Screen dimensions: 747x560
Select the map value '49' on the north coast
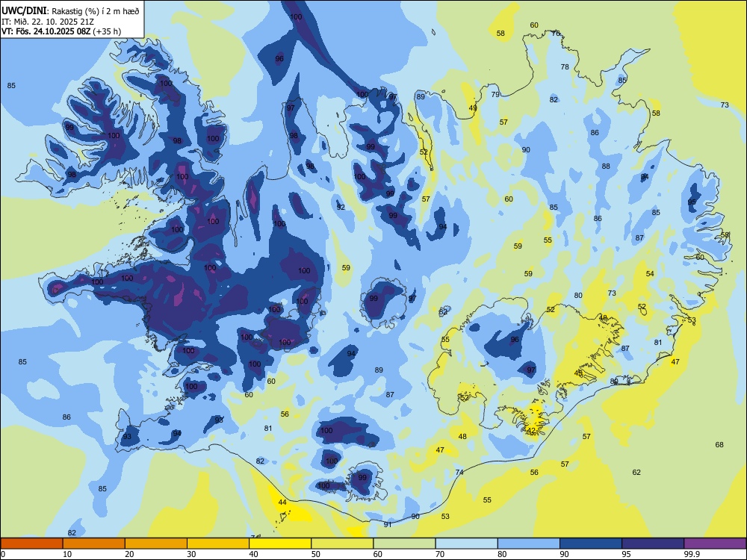473,108
